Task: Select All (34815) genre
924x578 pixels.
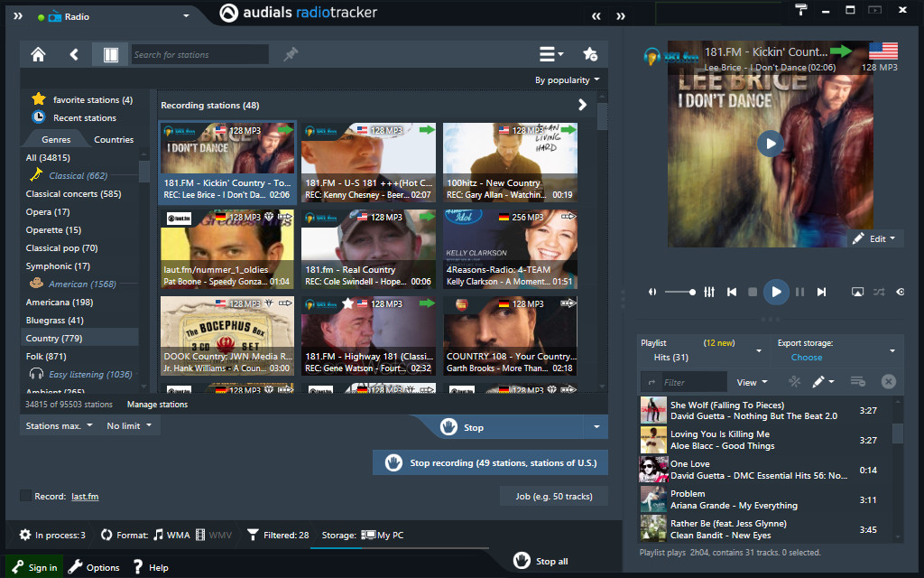Action: point(48,157)
